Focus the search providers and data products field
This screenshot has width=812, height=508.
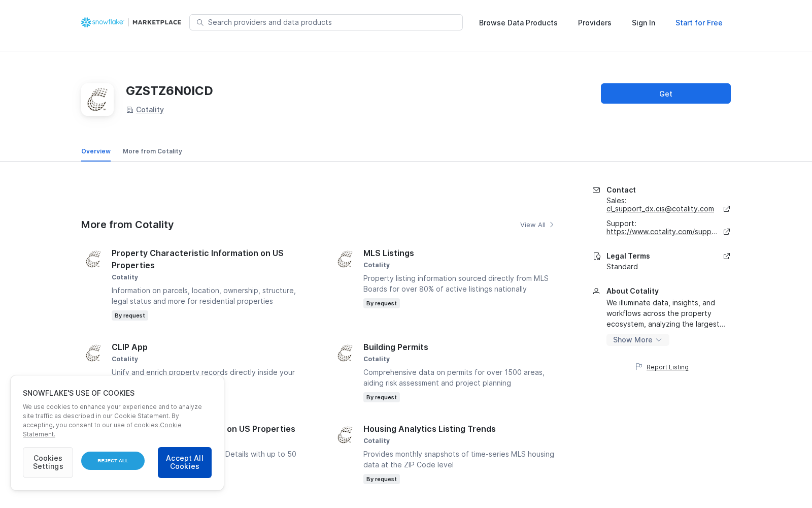pyautogui.click(x=326, y=22)
